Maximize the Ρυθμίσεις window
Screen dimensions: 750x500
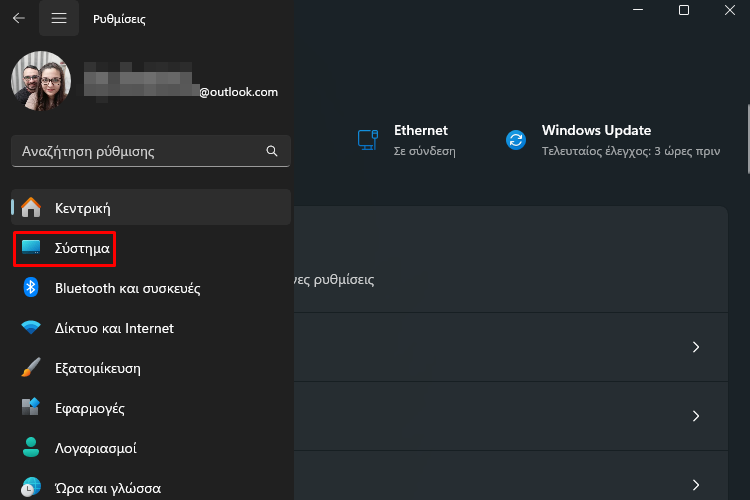[x=684, y=10]
